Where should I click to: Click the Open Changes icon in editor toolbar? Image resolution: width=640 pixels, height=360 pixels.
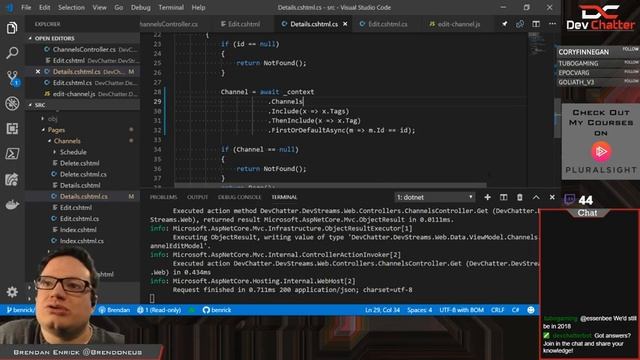click(x=520, y=24)
